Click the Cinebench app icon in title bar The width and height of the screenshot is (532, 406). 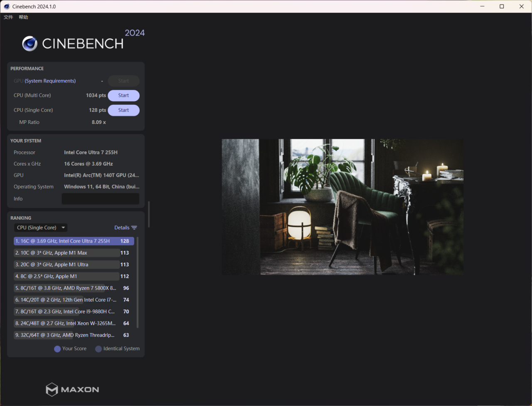click(x=7, y=7)
